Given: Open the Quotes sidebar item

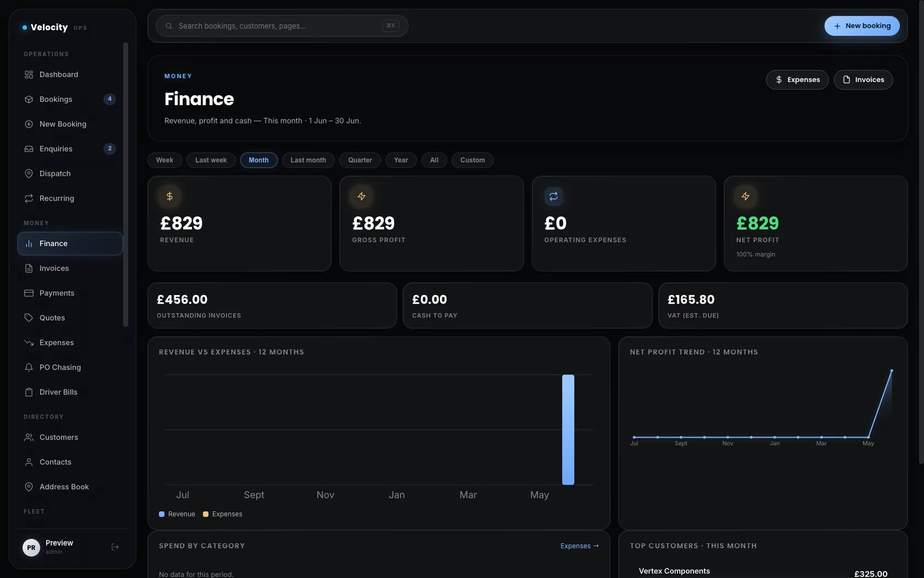Looking at the screenshot, I should click(x=70, y=318).
